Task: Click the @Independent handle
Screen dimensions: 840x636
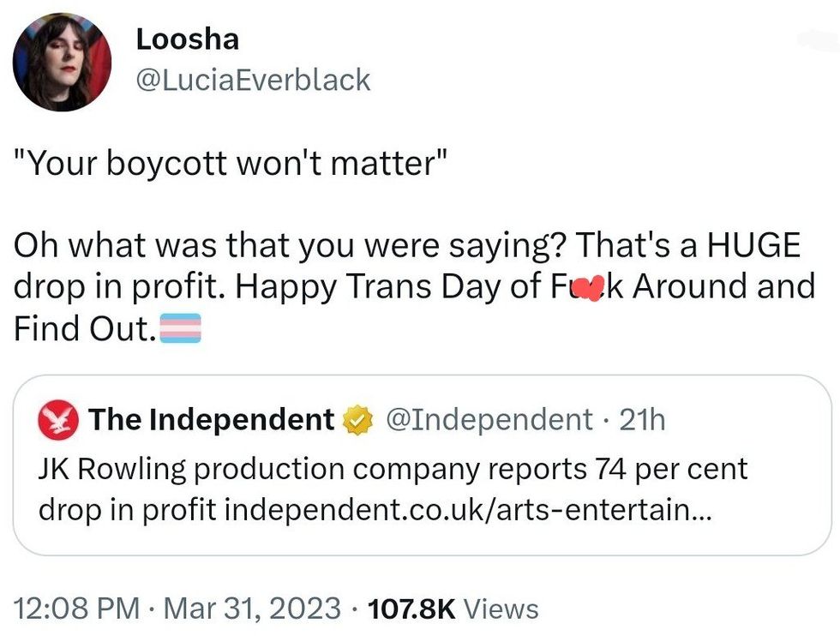Action: pyautogui.click(x=488, y=419)
